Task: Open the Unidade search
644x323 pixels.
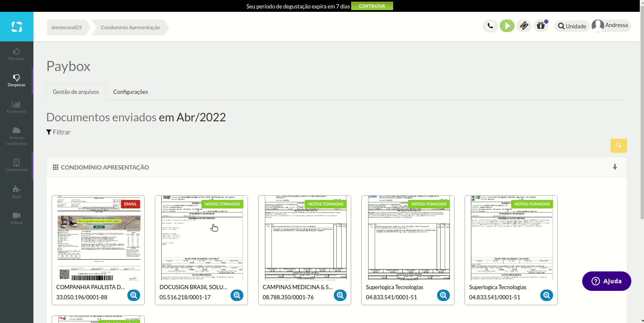Action: [572, 26]
